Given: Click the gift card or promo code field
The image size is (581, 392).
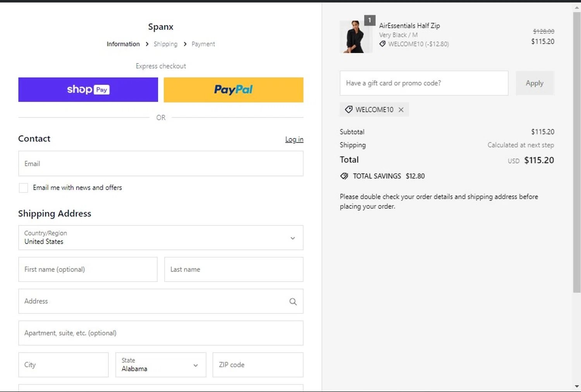Looking at the screenshot, I should point(424,83).
